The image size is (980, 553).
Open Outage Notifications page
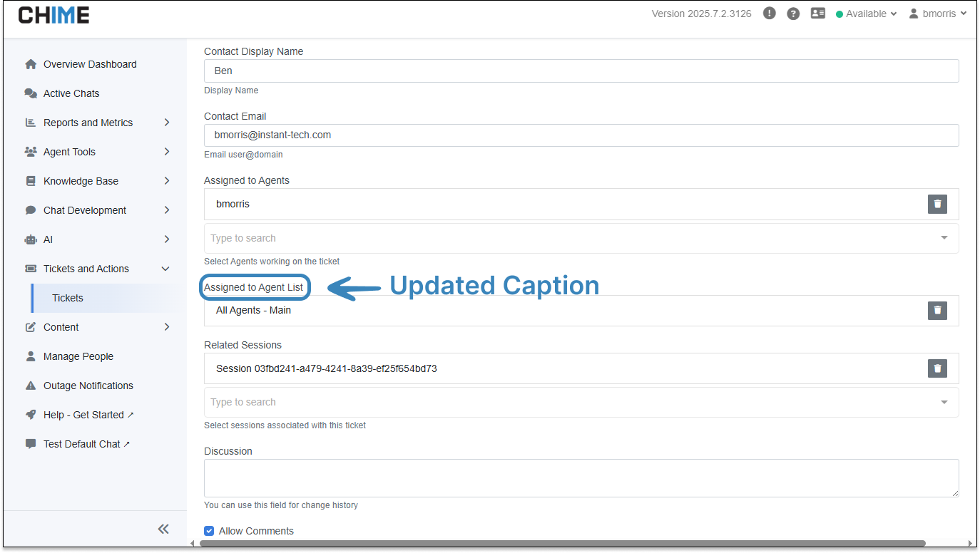point(88,386)
